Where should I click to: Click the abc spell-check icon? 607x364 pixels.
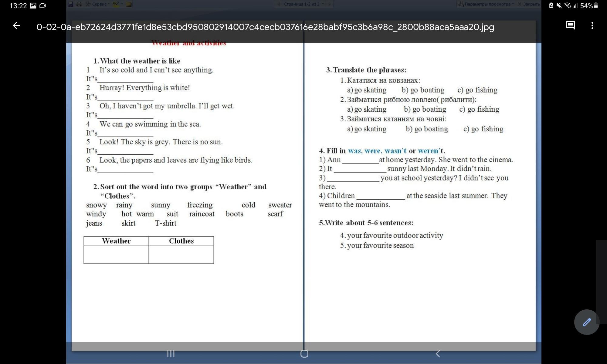(x=116, y=4)
